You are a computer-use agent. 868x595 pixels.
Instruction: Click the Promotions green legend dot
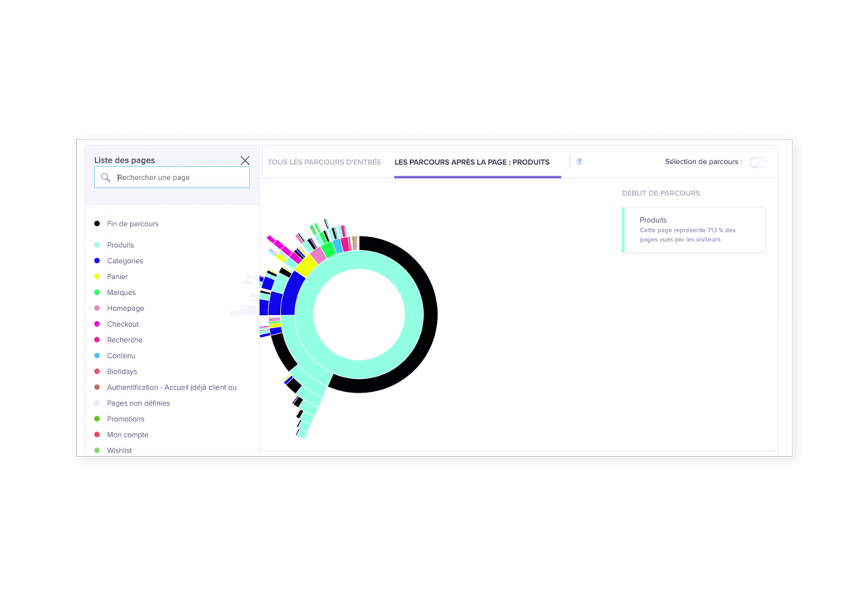click(x=97, y=419)
